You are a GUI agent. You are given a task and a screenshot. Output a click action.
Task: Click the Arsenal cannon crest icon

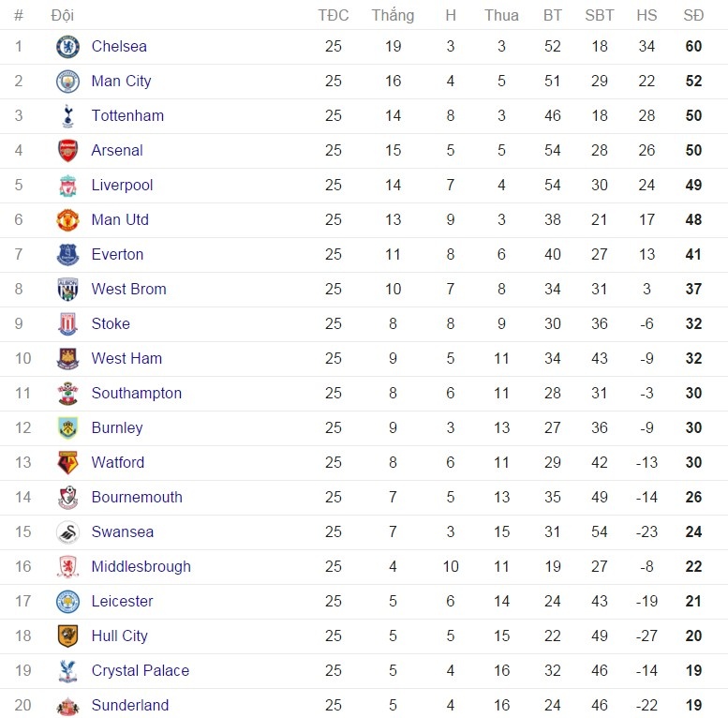[67, 151]
